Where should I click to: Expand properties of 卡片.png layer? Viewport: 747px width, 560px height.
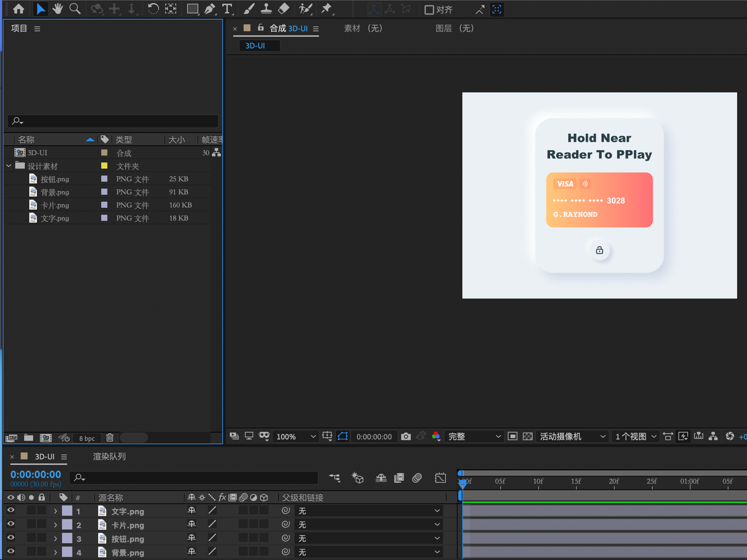tap(56, 525)
